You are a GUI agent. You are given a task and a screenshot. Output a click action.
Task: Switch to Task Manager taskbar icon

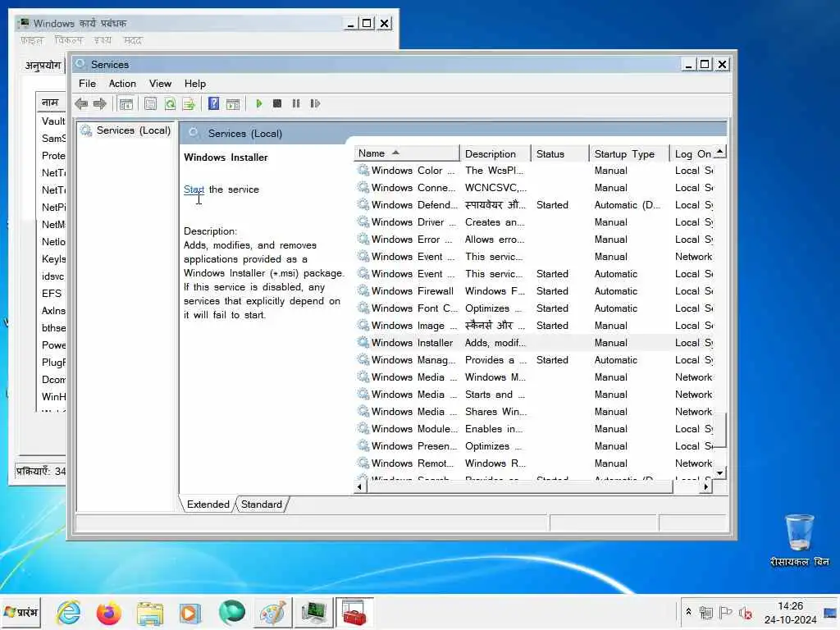314,613
